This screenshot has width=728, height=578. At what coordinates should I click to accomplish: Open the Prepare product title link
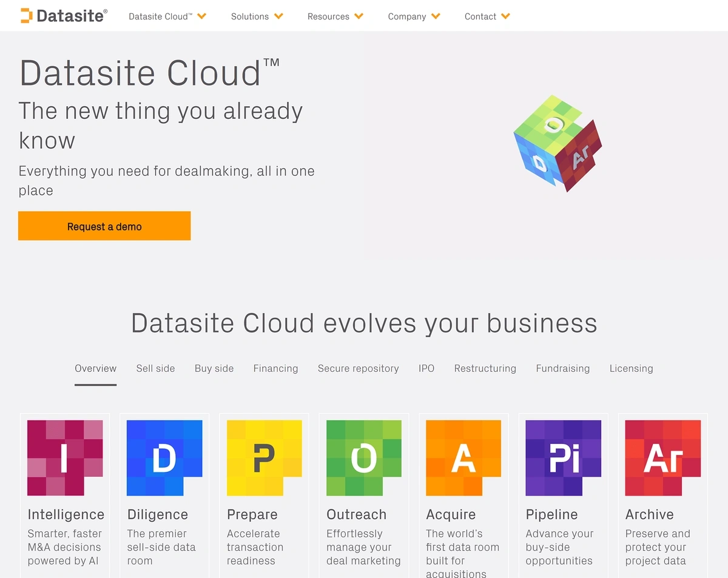click(252, 514)
